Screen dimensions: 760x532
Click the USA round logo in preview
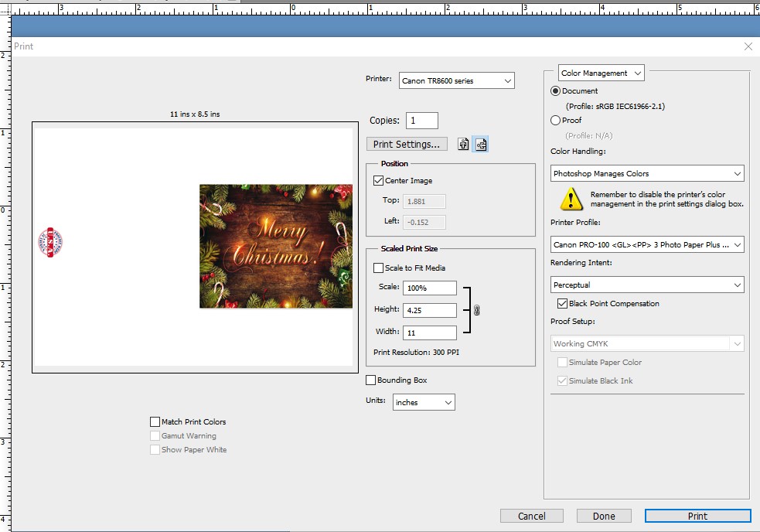point(50,242)
